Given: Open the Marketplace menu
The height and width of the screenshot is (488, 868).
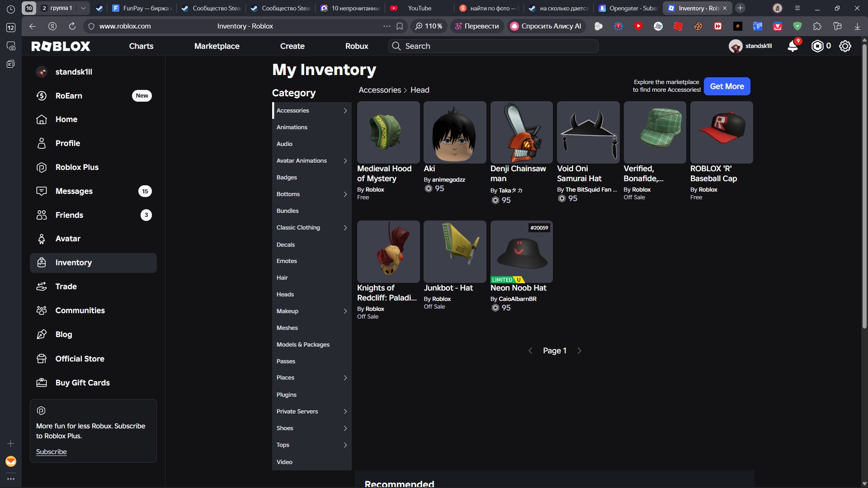Looking at the screenshot, I should [x=217, y=46].
